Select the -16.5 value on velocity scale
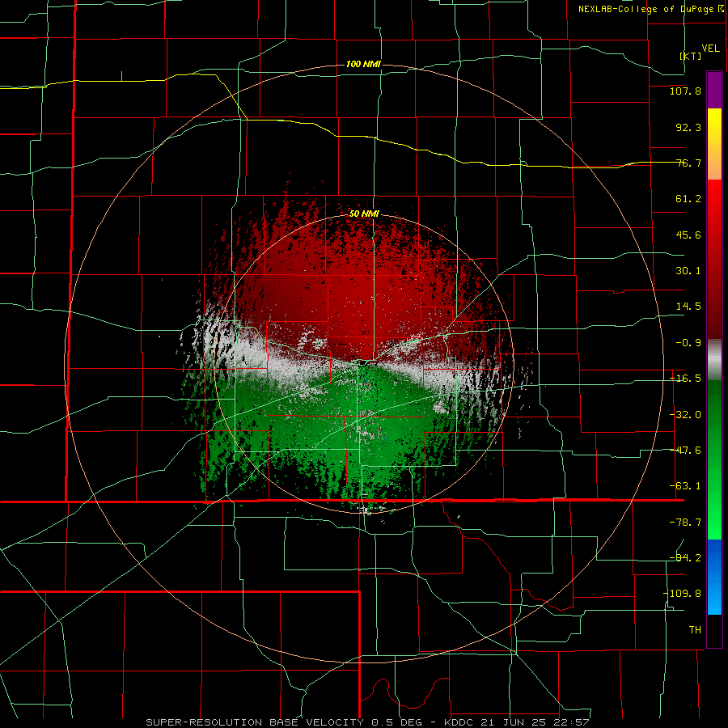728x728 pixels. tap(685, 379)
